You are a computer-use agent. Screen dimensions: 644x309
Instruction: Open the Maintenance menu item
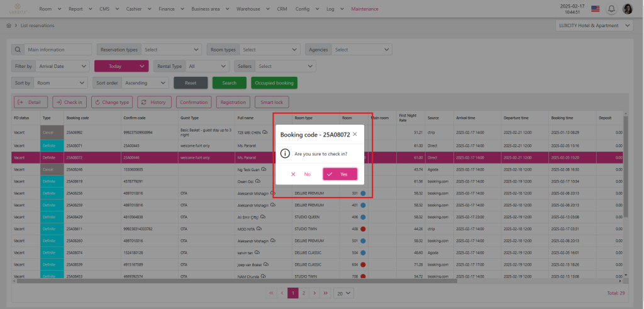coord(365,9)
